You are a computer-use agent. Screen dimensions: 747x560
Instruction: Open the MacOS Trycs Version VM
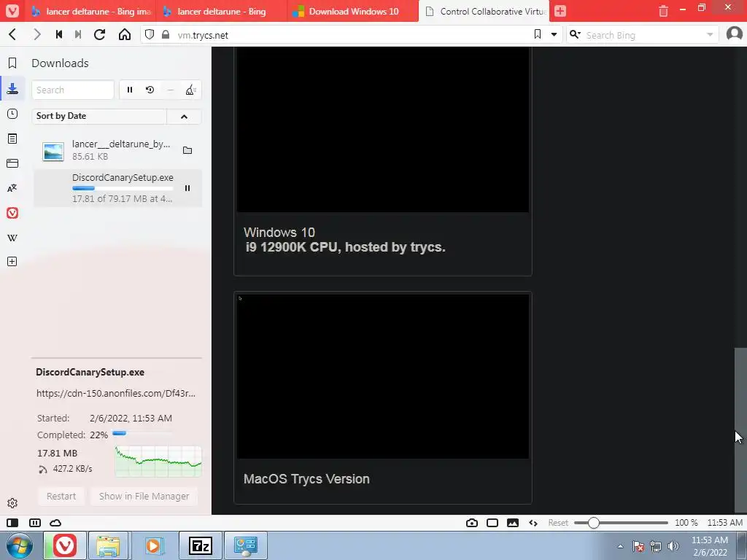tap(382, 376)
